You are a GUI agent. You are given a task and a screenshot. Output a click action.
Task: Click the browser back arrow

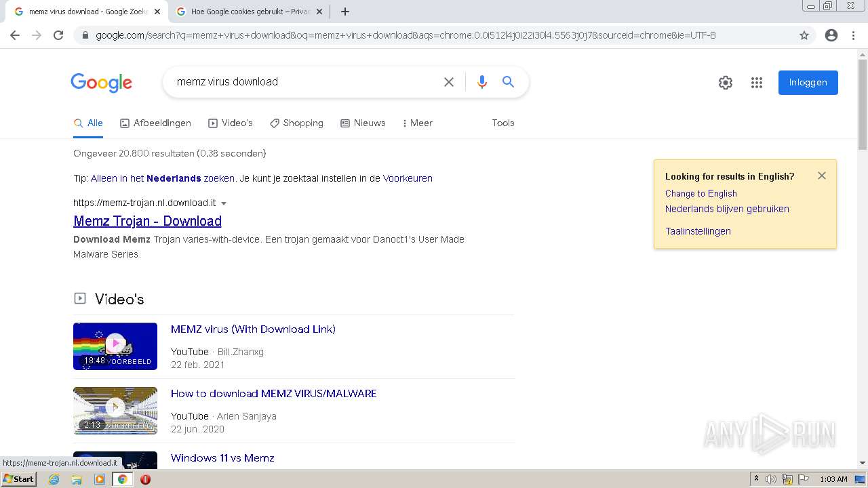[x=15, y=35]
